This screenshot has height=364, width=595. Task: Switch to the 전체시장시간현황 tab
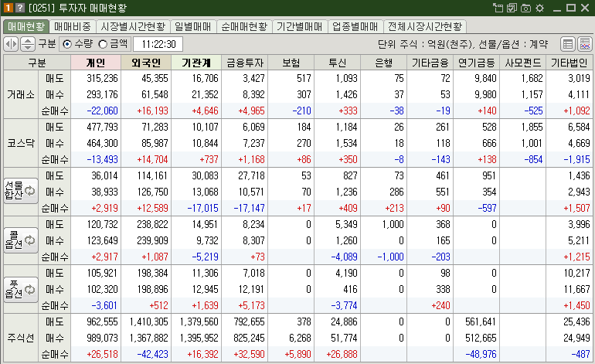point(425,26)
